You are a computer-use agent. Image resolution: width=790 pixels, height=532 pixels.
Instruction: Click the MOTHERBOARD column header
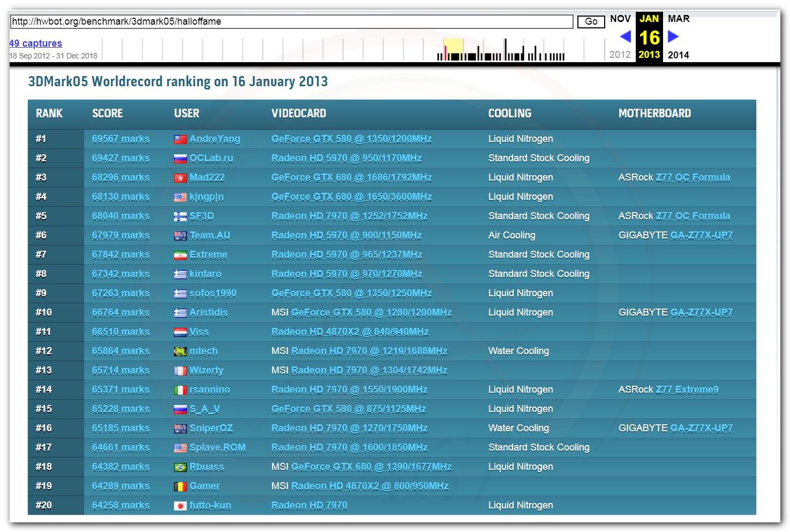click(x=654, y=114)
